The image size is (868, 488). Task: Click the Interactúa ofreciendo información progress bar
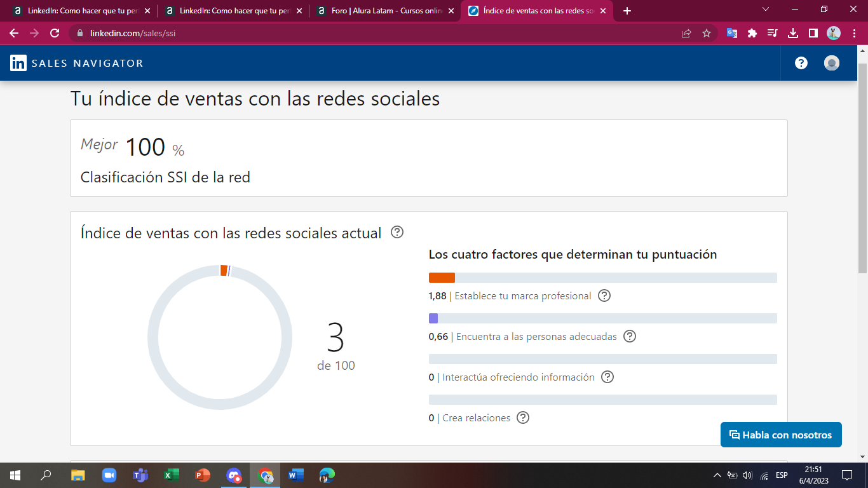[603, 359]
